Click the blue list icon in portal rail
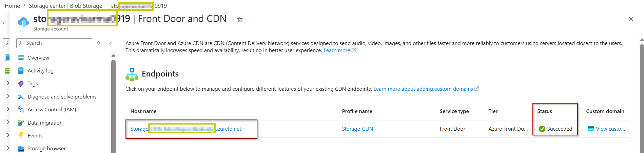The width and height of the screenshot is (644, 153). 7,58
